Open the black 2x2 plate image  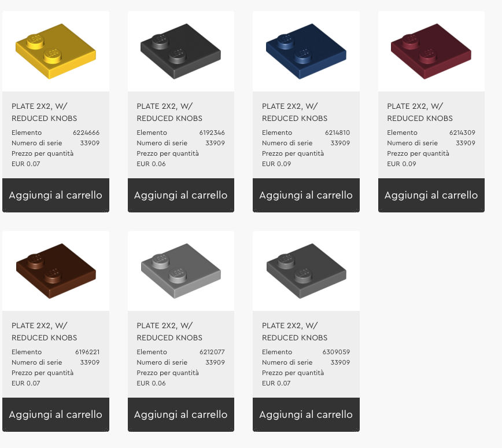(x=181, y=52)
